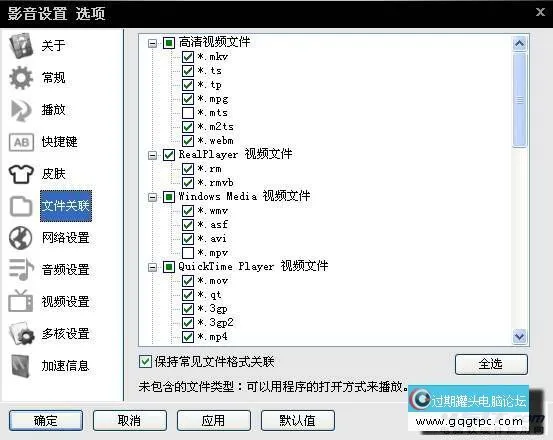553x440 pixels.
Task: Toggle 保持常见文件格式关联 checkbox
Action: coord(145,362)
